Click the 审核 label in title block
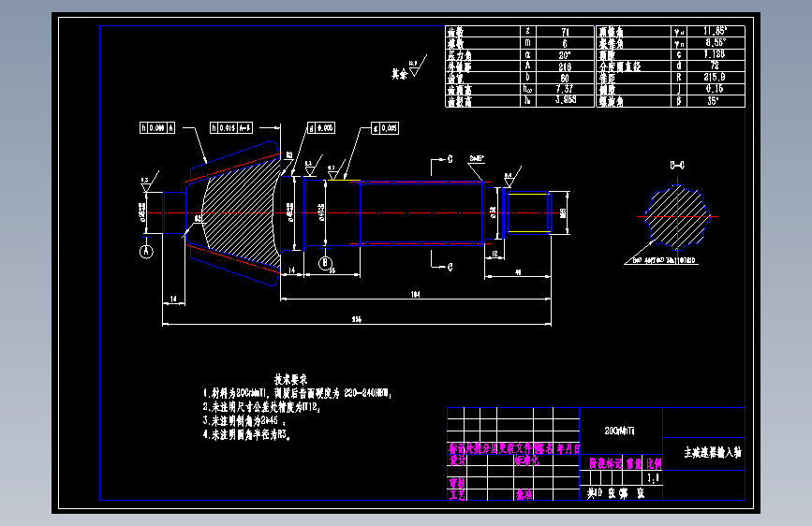Viewport: 812px width, 526px height. click(x=457, y=483)
